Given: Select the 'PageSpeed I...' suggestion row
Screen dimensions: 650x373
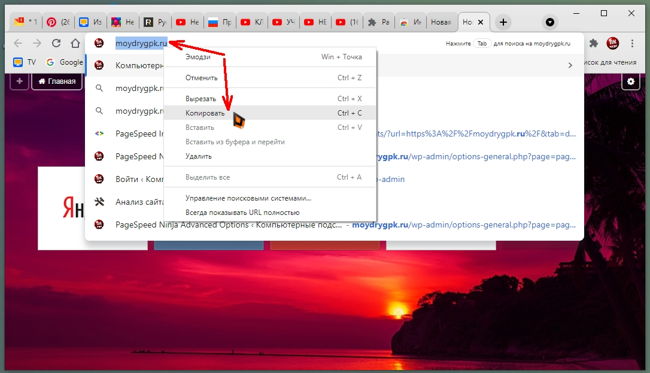Looking at the screenshot, I should pyautogui.click(x=334, y=133).
